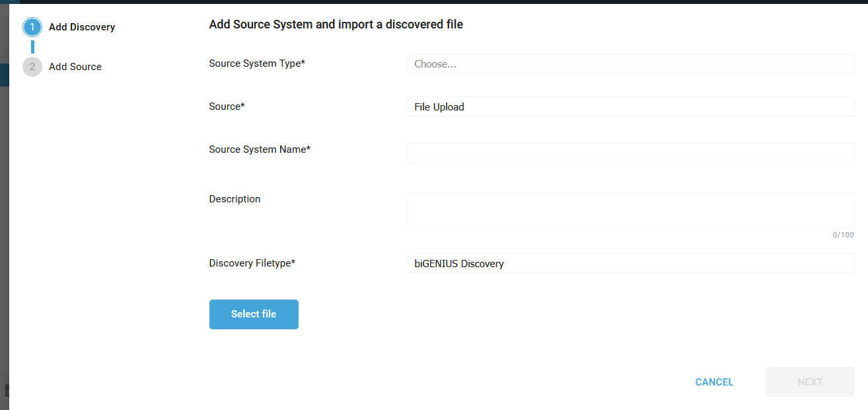Cancel the Add Discovery dialog

714,382
